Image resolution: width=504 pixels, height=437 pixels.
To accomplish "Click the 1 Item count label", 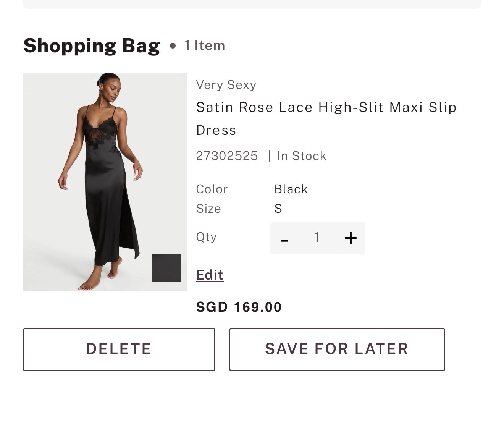I will (x=205, y=45).
